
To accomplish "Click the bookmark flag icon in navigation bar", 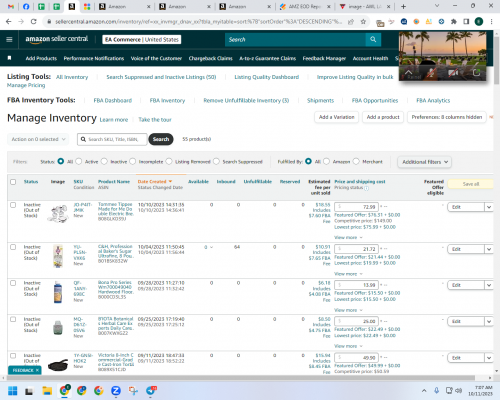I will (x=9, y=58).
